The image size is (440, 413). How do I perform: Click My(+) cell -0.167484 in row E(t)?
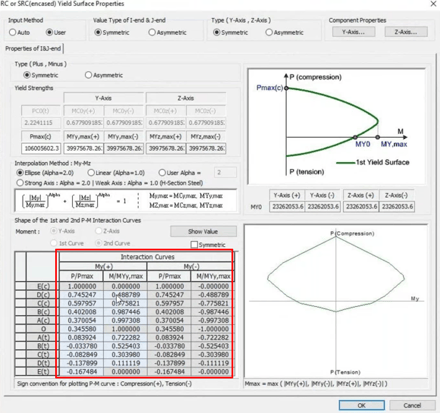(82, 372)
